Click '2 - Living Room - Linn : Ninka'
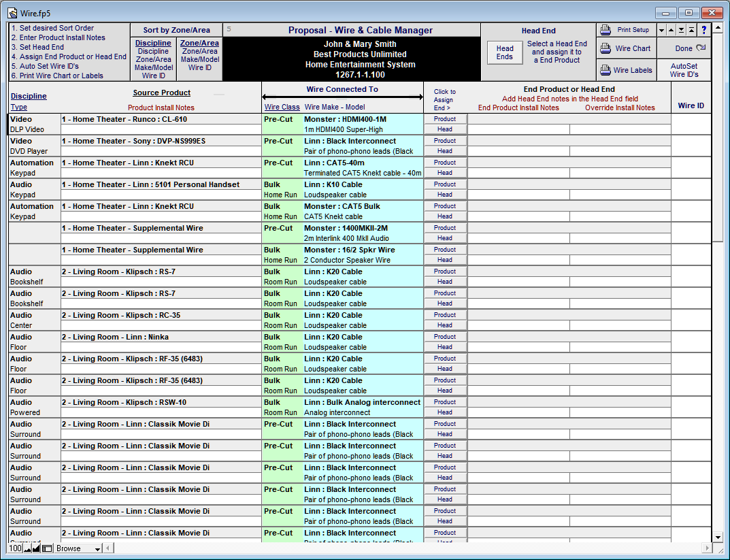Screen dimensions: 730x560 (115, 337)
